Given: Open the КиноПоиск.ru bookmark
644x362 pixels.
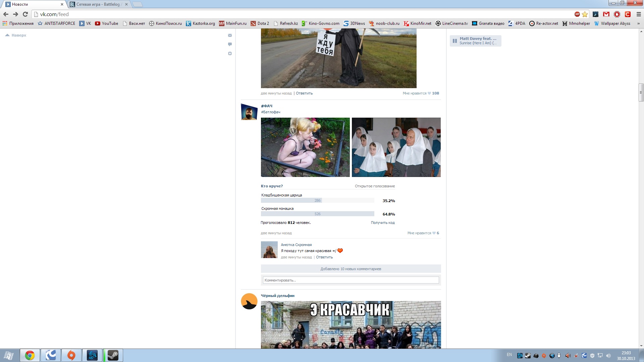Looking at the screenshot, I should (165, 23).
